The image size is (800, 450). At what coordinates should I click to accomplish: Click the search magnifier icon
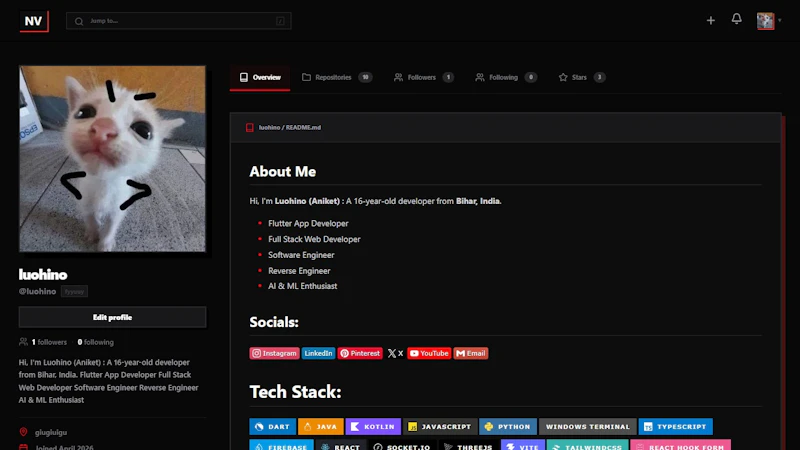click(x=79, y=21)
